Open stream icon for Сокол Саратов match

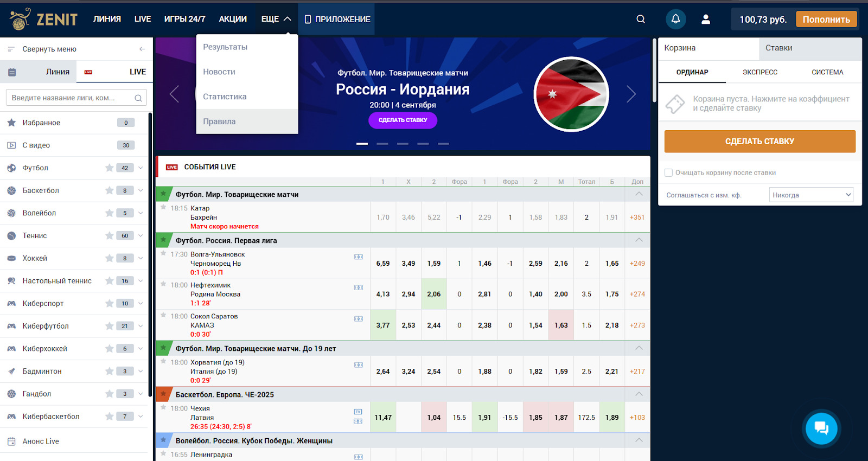coord(359,319)
